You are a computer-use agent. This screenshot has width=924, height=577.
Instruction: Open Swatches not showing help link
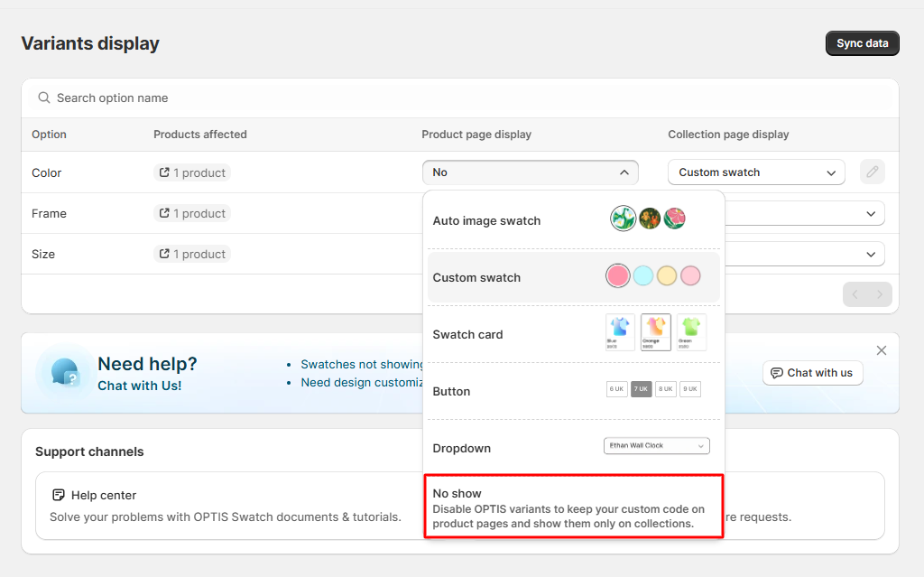(362, 365)
